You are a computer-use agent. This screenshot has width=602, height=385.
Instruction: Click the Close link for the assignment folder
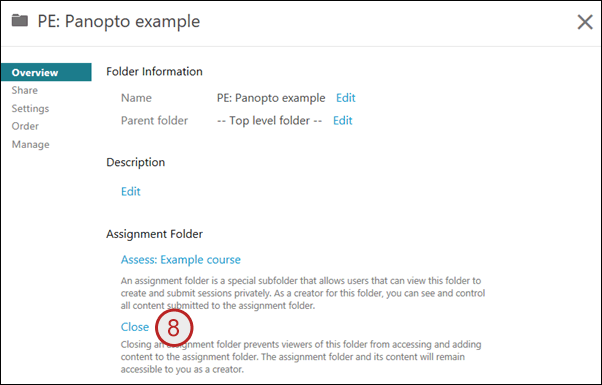(135, 327)
